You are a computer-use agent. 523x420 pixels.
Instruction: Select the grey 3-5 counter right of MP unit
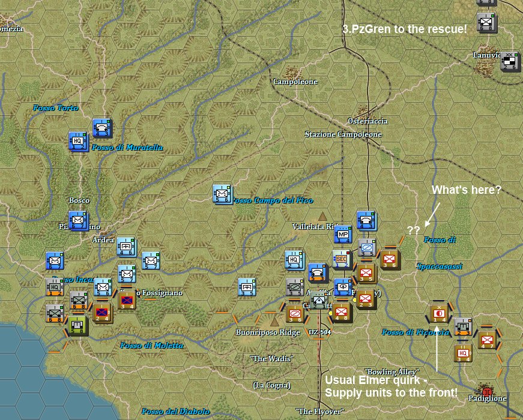tap(367, 247)
